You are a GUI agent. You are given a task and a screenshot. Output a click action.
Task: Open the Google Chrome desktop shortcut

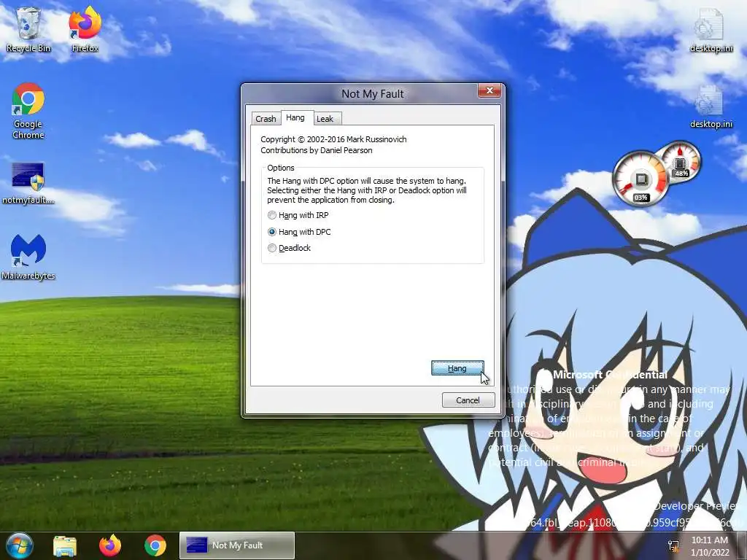28,111
